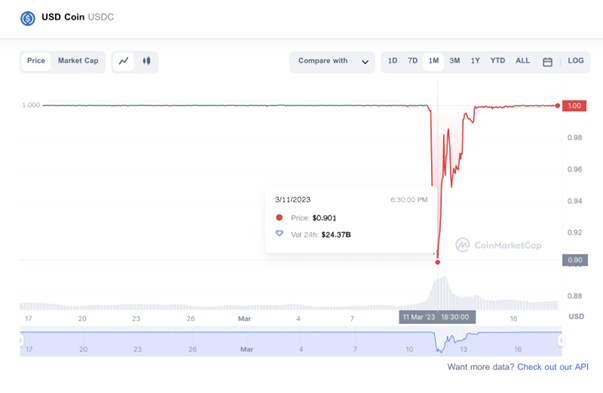Click the CoinMarketCap watermark logo
This screenshot has width=603, height=393.
pos(498,245)
